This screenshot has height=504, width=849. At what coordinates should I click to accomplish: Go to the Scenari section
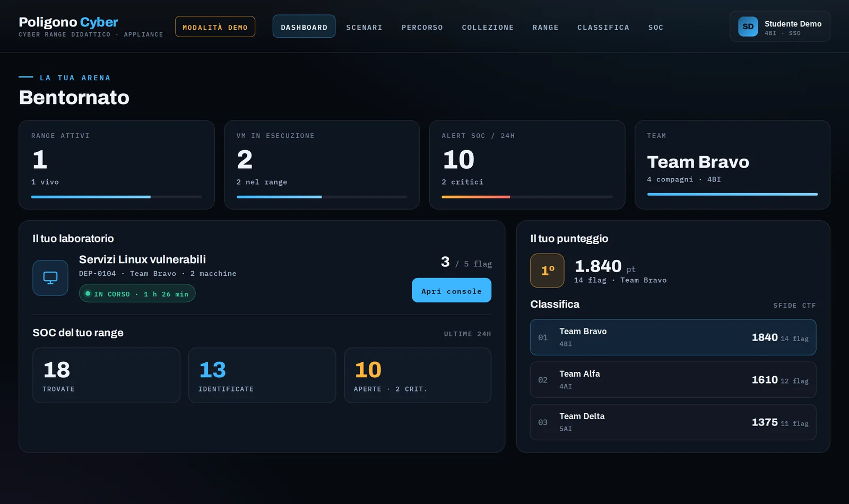(x=364, y=27)
